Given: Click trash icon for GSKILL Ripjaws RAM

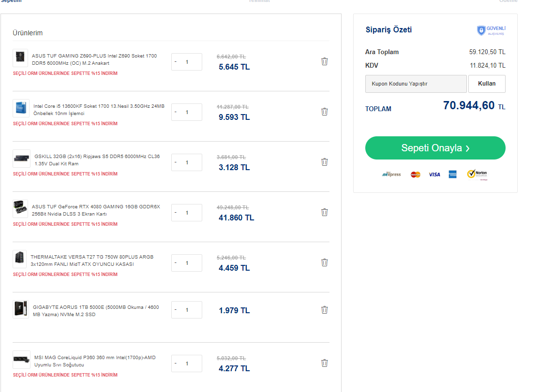Looking at the screenshot, I should click(325, 162).
